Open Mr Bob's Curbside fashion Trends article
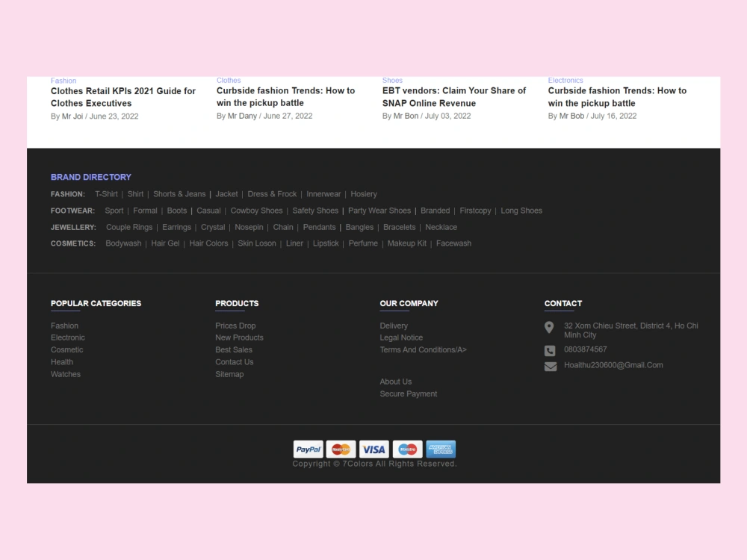Viewport: 747px width, 560px height. coord(617,96)
